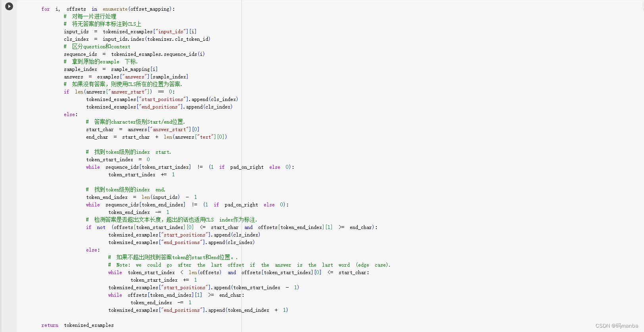
Task: Click the first 'start_positions' append(cls_index) line
Action: pos(162,99)
